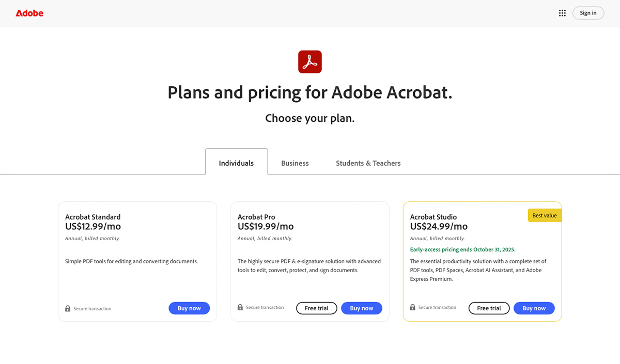Click the Secure transaction lock on Acrobat Studio
This screenshot has height=364, width=620.
412,307
